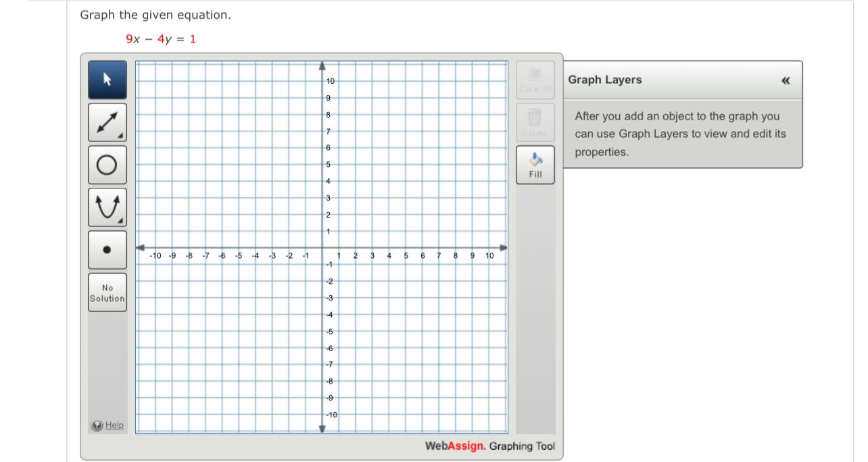Expand the line tool options triangle
Image resolution: width=868 pixels, height=462 pixels.
point(122,136)
